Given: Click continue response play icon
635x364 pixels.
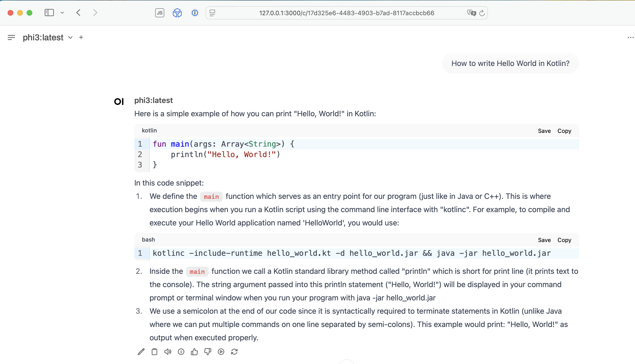Looking at the screenshot, I should 221,352.
